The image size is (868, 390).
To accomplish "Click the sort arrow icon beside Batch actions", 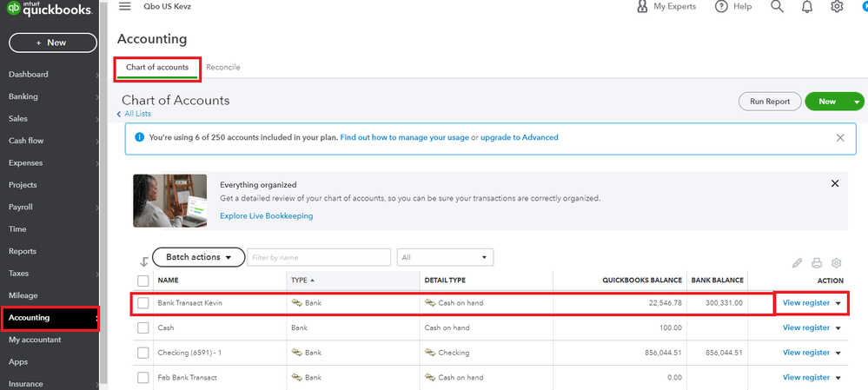I will point(144,262).
